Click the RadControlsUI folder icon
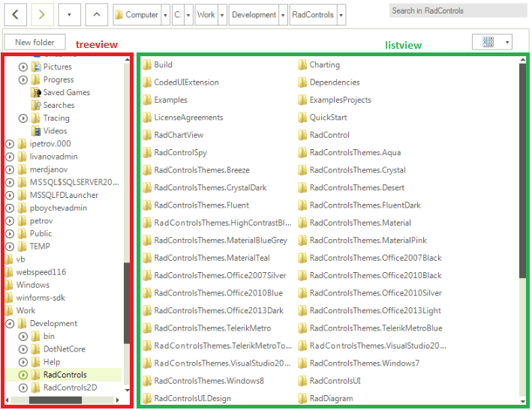The image size is (532, 410). [x=302, y=381]
